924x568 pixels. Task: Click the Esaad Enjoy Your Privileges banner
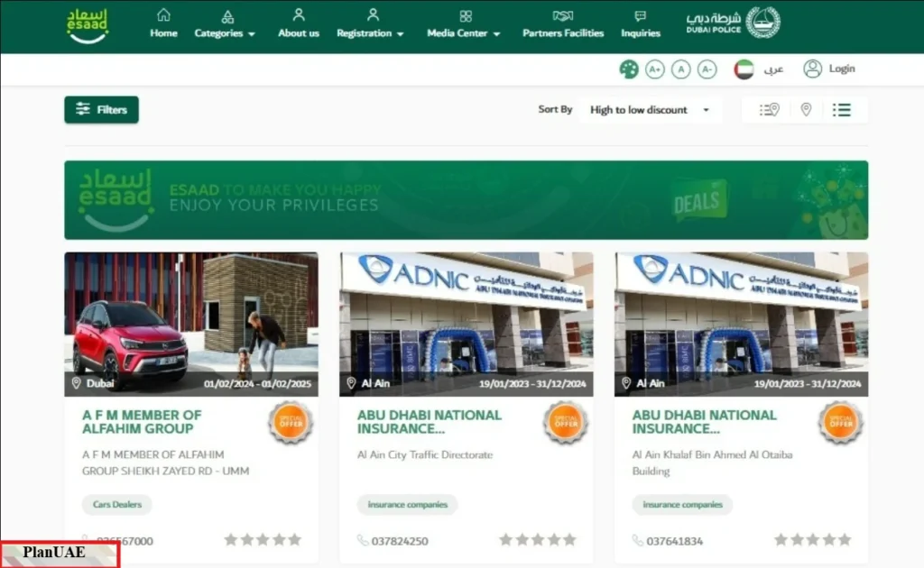[467, 200]
